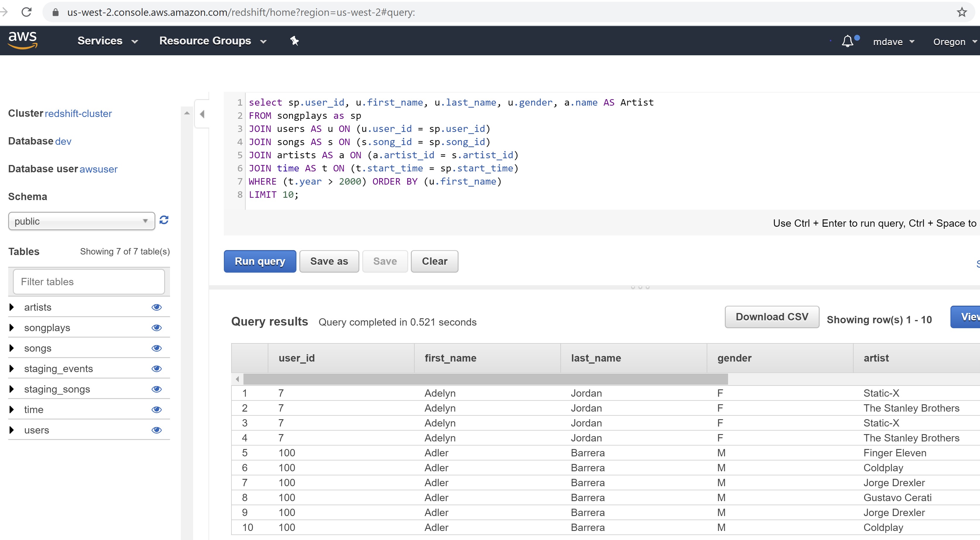Preview the songplays table eye icon
Screen dimensions: 980x540
(157, 328)
